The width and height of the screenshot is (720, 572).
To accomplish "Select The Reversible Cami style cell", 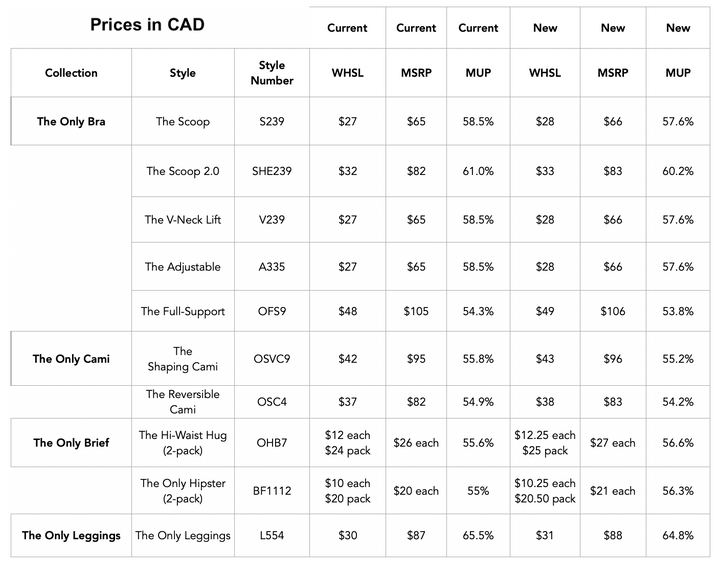I will tap(182, 402).
